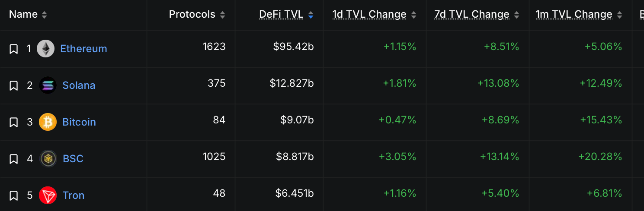This screenshot has height=211, width=644.
Task: Bookmark the Ethereum chain row
Action: point(13,49)
